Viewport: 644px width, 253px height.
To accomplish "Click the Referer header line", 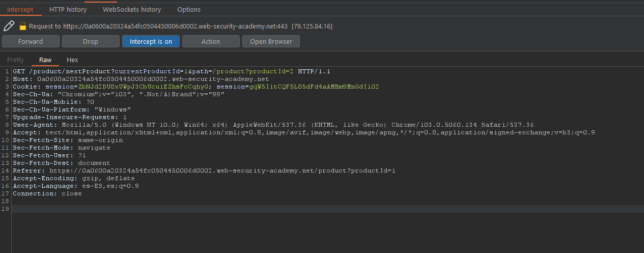I will 204,171.
